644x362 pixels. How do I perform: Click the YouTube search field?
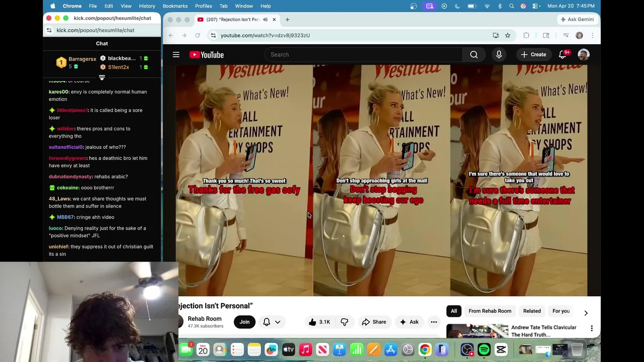point(363,55)
